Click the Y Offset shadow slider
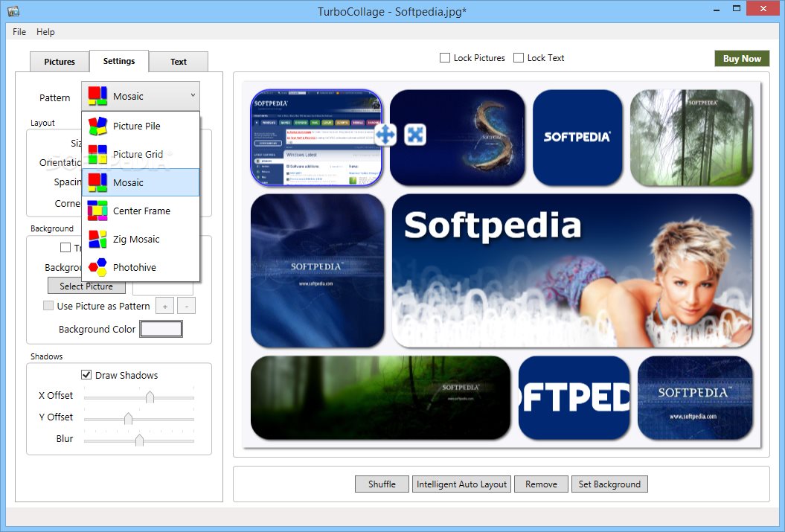Image resolution: width=785 pixels, height=532 pixels. (139, 419)
